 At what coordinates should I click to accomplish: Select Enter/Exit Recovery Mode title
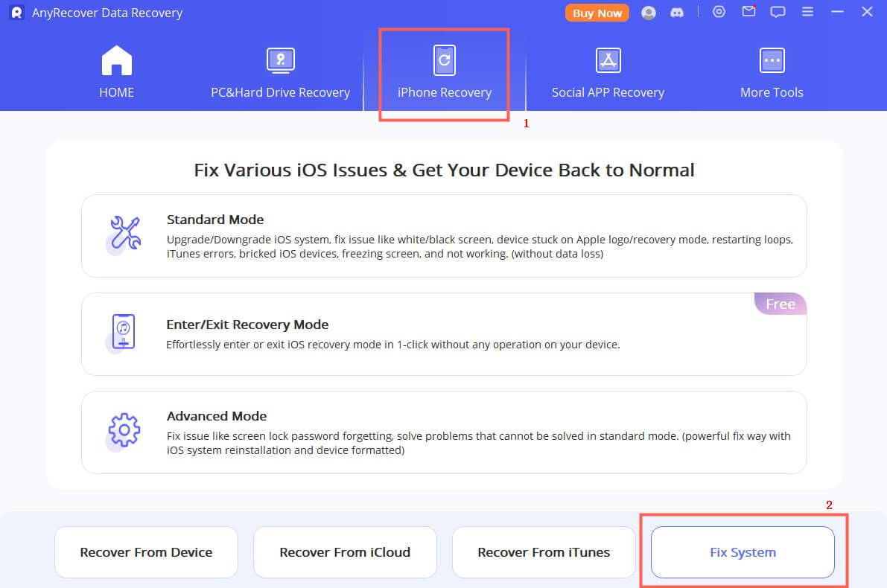[247, 325]
